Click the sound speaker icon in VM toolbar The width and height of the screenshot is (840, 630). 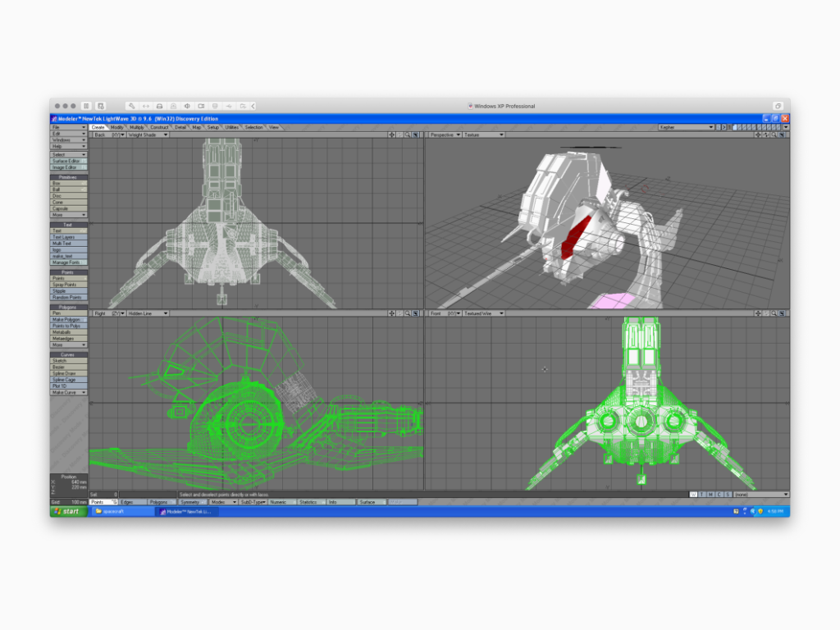coord(187,106)
